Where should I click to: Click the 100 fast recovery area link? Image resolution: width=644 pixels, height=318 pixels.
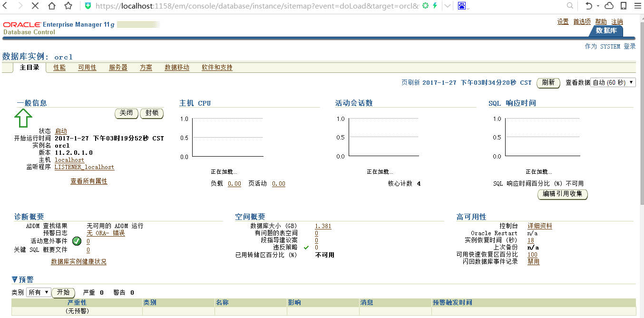(532, 255)
